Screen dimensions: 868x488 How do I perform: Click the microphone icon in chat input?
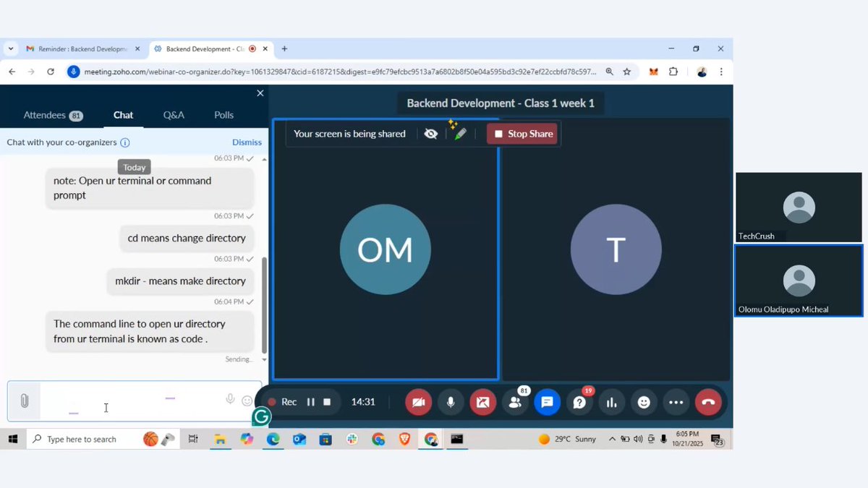point(230,399)
